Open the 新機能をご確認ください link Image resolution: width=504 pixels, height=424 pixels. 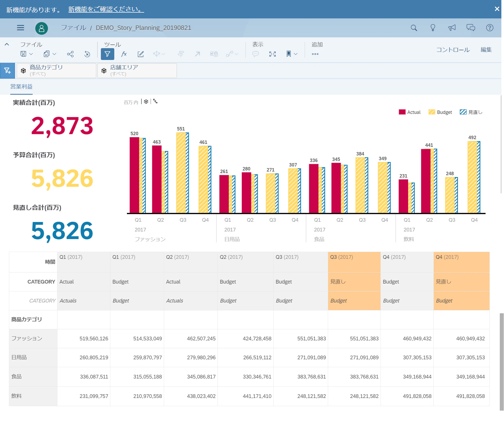pyautogui.click(x=106, y=9)
